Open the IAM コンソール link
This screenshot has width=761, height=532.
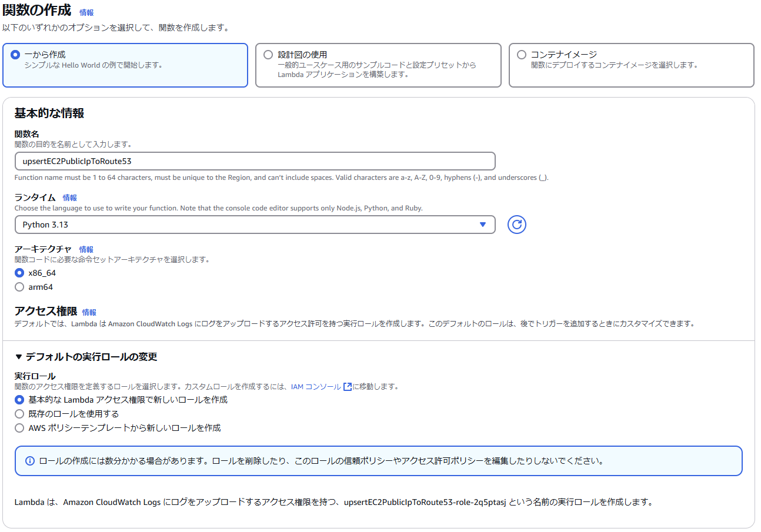coord(316,387)
